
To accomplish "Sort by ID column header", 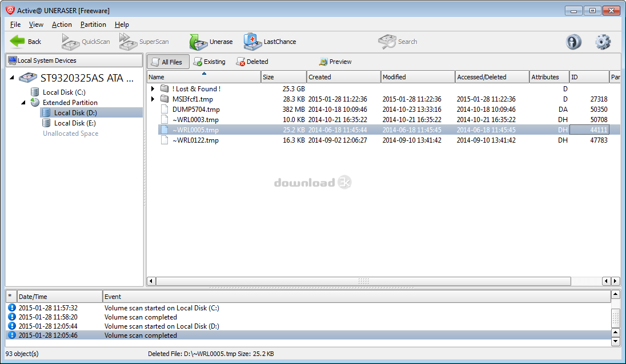I will pyautogui.click(x=589, y=77).
